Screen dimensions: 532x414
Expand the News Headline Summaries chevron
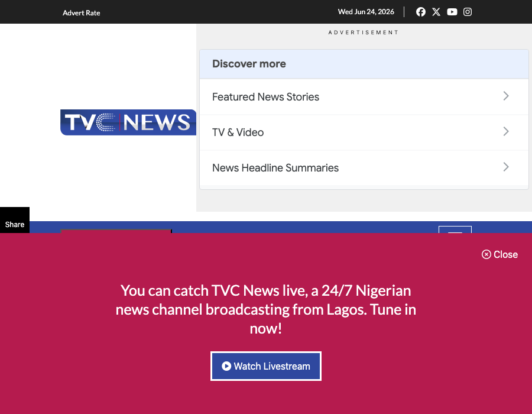coord(506,167)
